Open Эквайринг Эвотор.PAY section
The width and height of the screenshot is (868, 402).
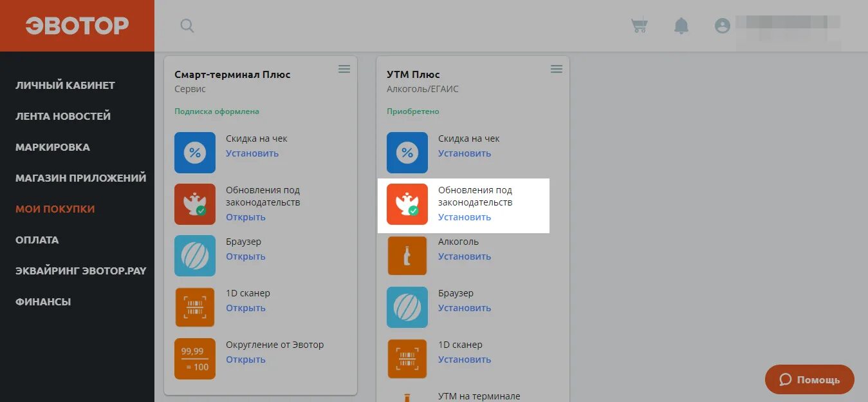81,271
